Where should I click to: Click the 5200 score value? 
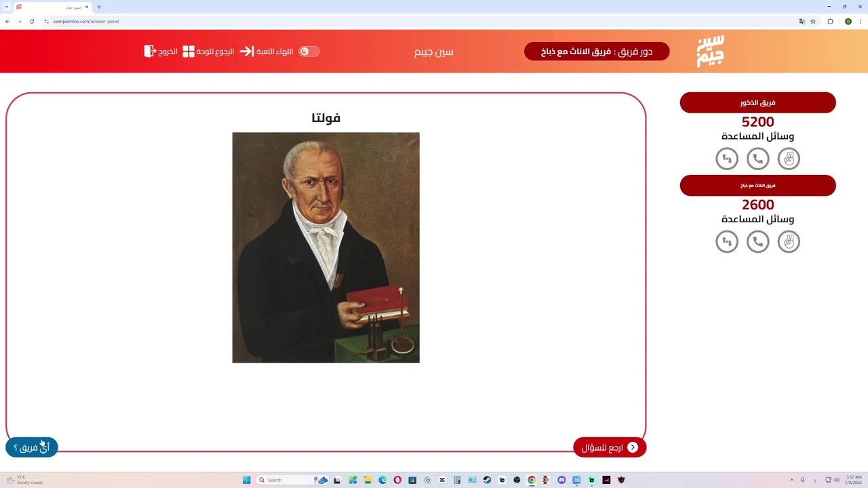point(757,122)
